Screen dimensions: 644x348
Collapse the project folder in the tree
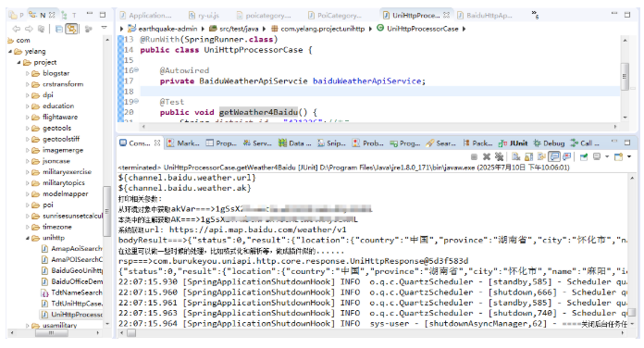(19, 62)
